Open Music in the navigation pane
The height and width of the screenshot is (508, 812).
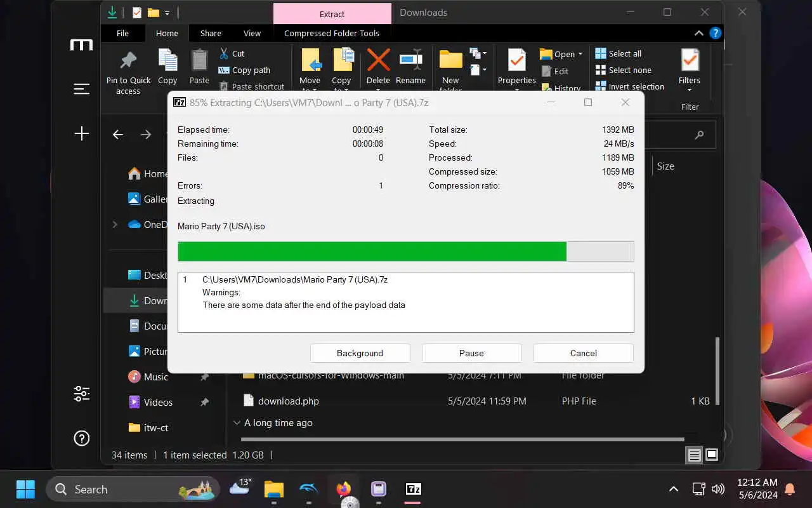click(x=148, y=377)
